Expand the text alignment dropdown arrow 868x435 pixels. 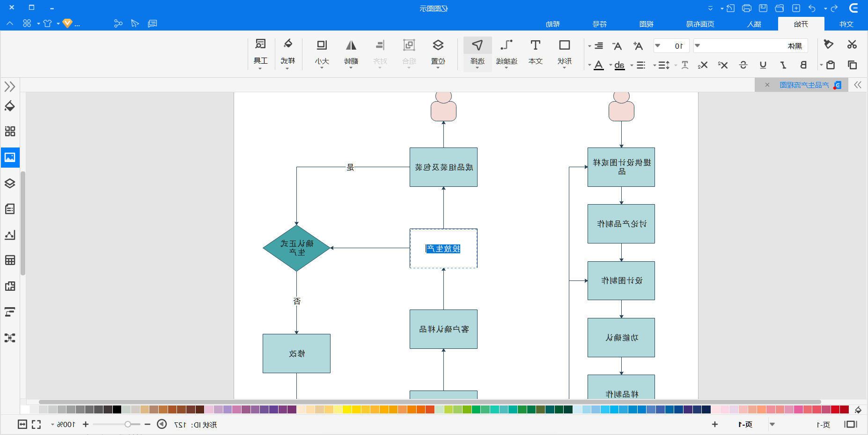point(589,46)
